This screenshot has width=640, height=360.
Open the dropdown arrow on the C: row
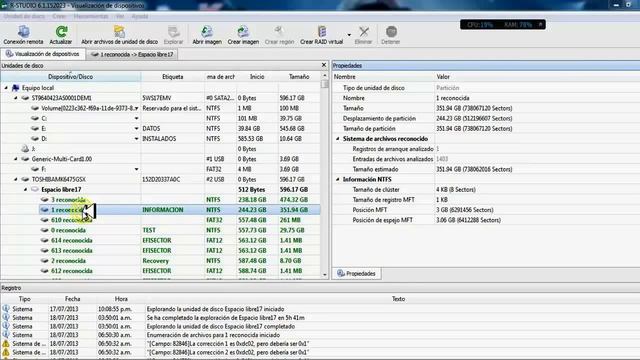point(136,118)
